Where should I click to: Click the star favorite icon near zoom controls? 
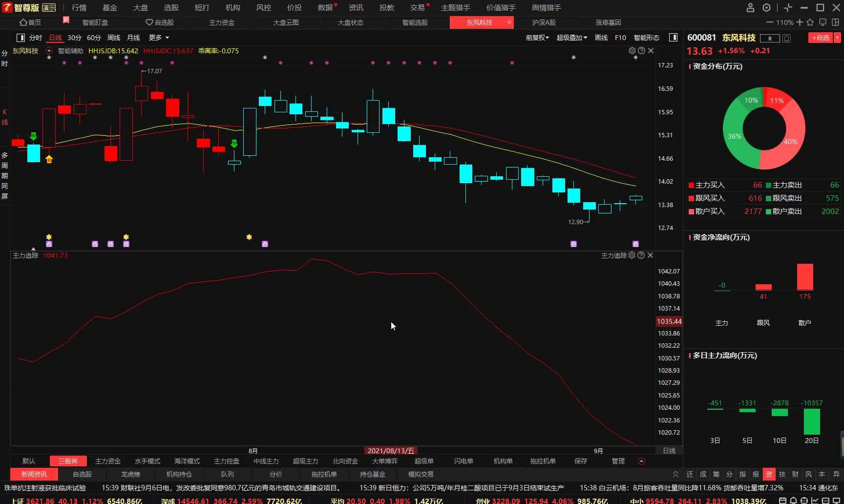[x=810, y=22]
